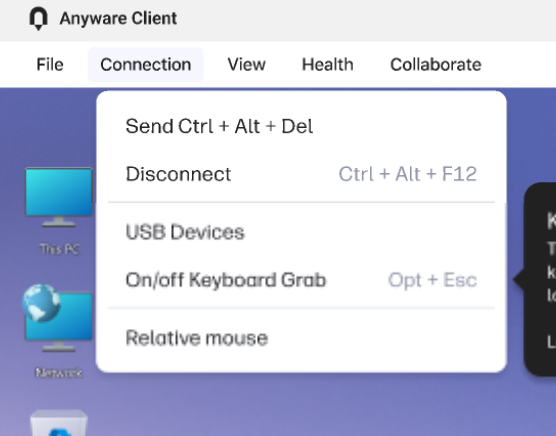556x436 pixels.
Task: Open the Health menu
Action: [327, 65]
